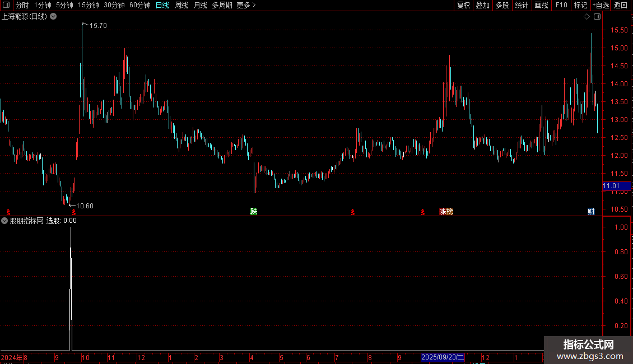Screen dimensions: 633x364
Task: Switch to 周线 weekly chart
Action: [181, 5]
